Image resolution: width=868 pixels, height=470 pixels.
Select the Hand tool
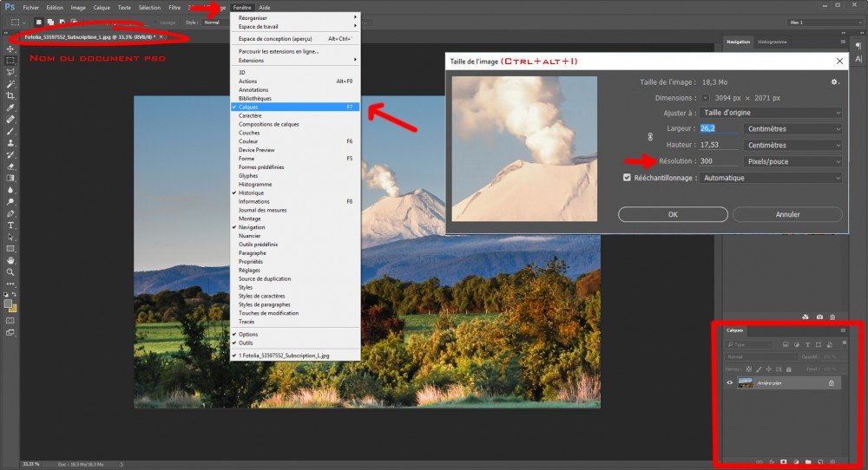click(10, 260)
